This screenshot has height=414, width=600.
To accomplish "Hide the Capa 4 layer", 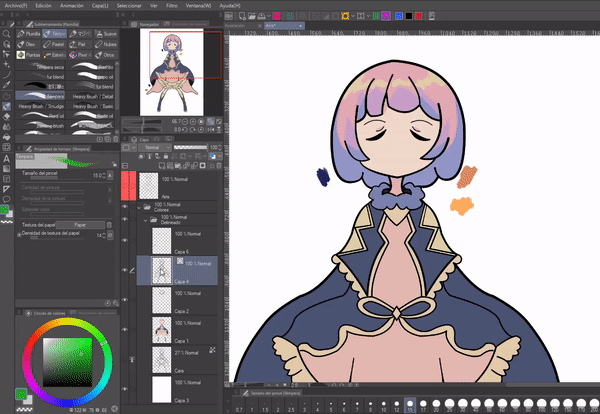I will pyautogui.click(x=125, y=270).
